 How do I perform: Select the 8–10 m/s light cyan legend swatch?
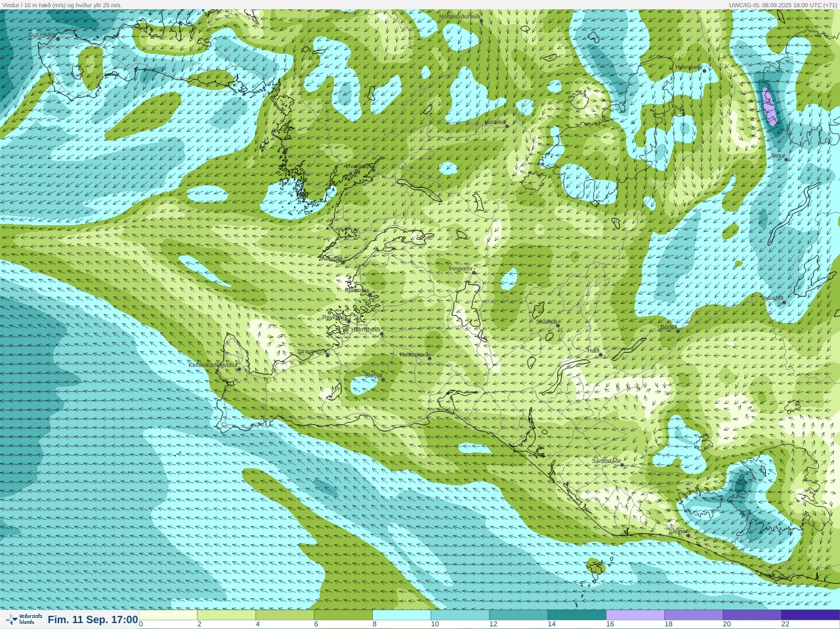point(402,615)
